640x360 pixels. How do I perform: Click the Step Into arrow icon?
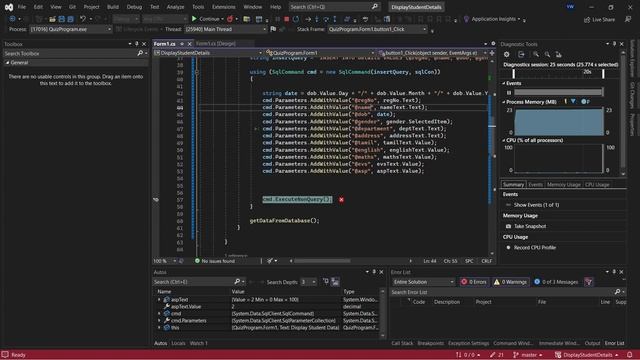click(317, 19)
